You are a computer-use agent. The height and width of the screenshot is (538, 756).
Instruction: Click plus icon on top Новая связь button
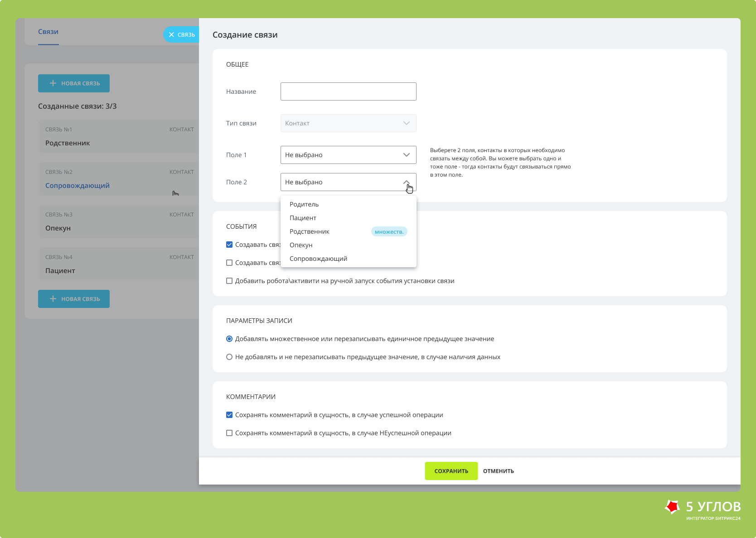pyautogui.click(x=53, y=83)
